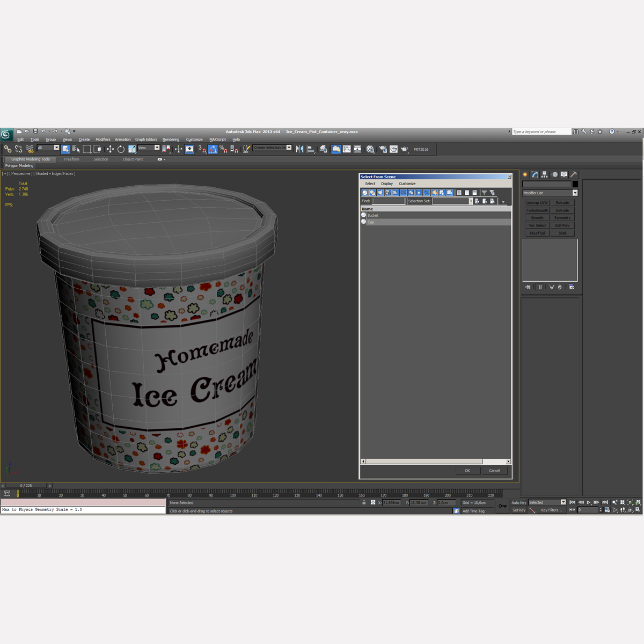Click the object color swatch in Modify panel
The image size is (644, 644).
(575, 184)
